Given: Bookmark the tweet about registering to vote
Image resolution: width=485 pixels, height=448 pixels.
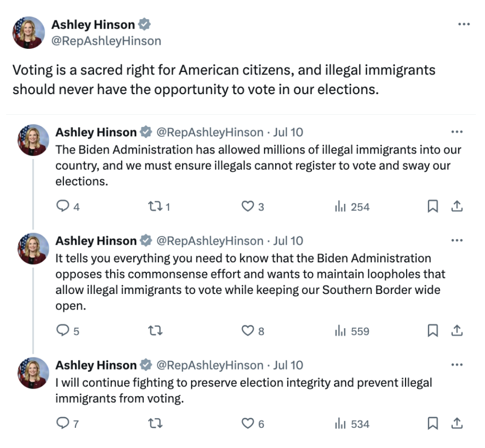Looking at the screenshot, I should [x=432, y=206].
